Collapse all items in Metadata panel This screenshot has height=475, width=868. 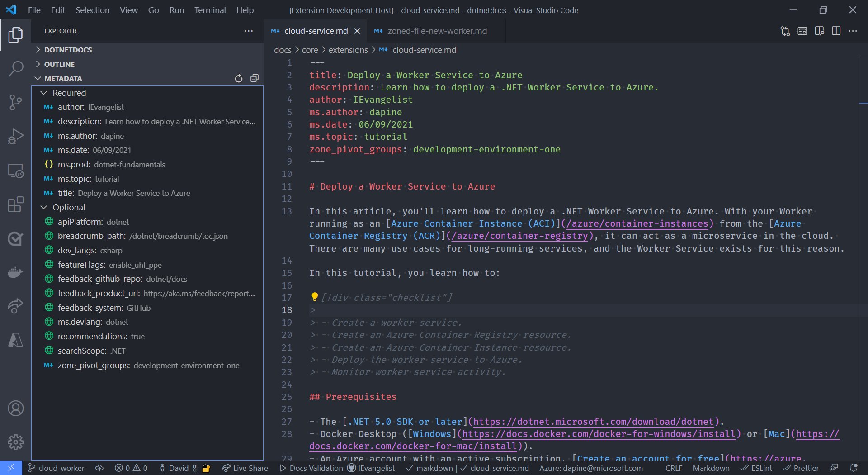pyautogui.click(x=255, y=78)
